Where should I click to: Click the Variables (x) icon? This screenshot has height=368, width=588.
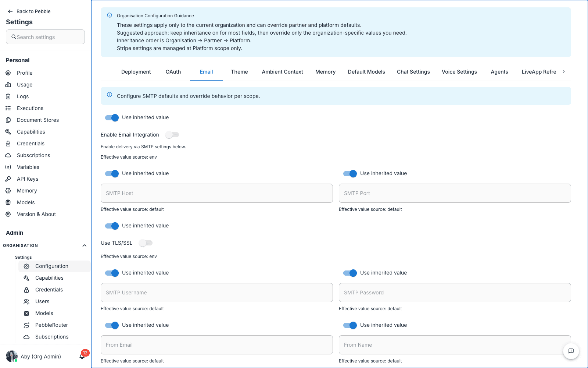(8, 167)
